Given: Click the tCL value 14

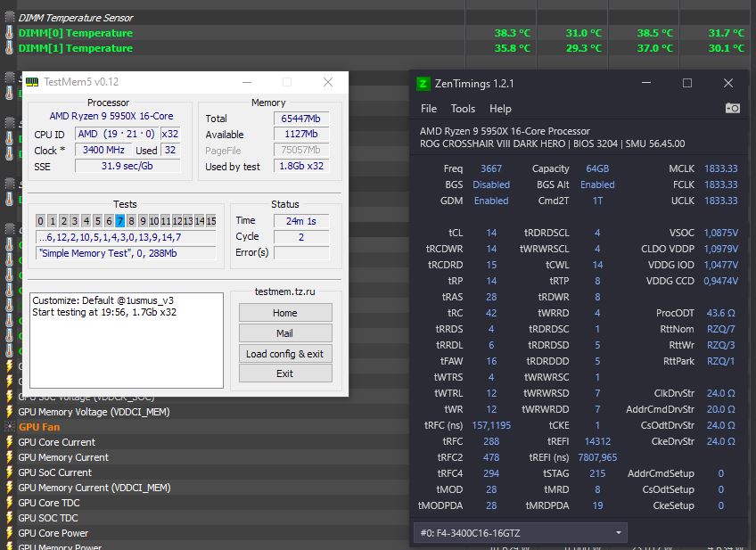Looking at the screenshot, I should point(491,233).
